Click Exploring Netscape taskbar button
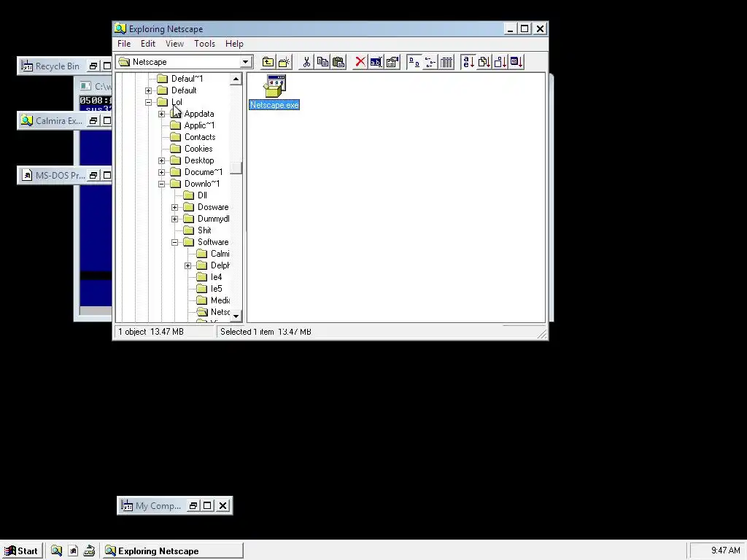 173,551
